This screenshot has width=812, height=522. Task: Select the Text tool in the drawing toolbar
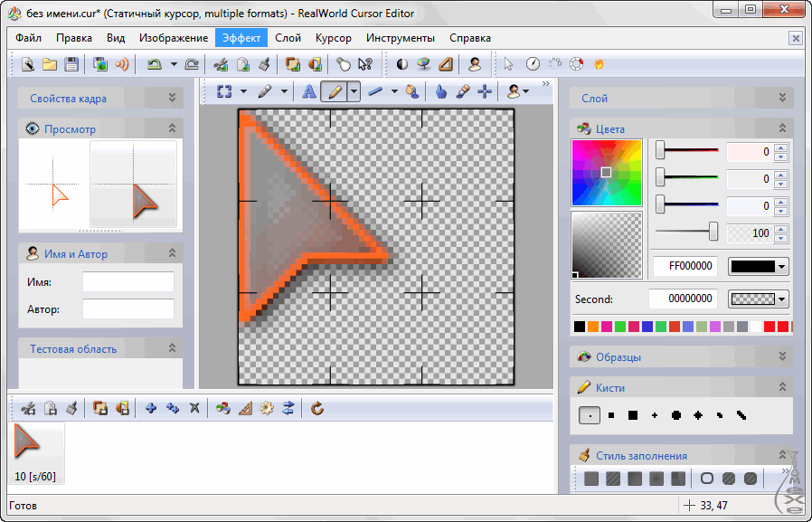308,91
